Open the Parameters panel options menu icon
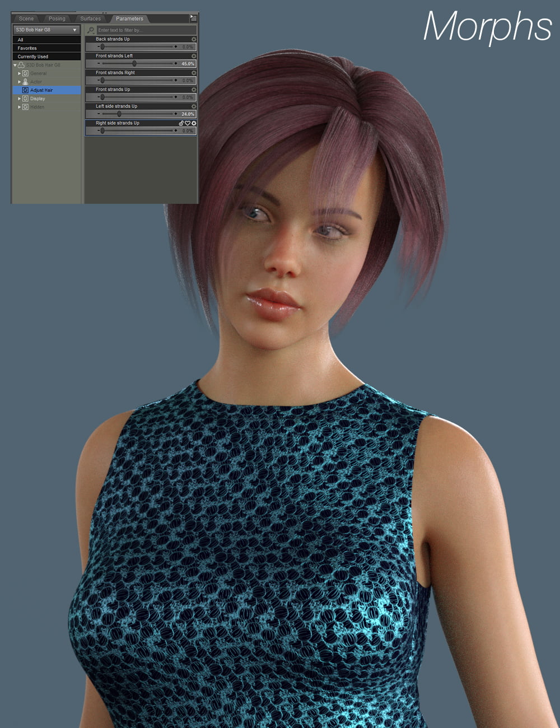Screen dimensions: 560x728 (193, 18)
